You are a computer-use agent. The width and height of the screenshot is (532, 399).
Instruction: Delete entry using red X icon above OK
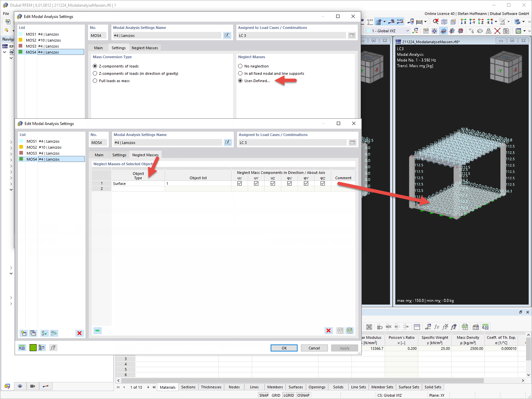point(329,331)
